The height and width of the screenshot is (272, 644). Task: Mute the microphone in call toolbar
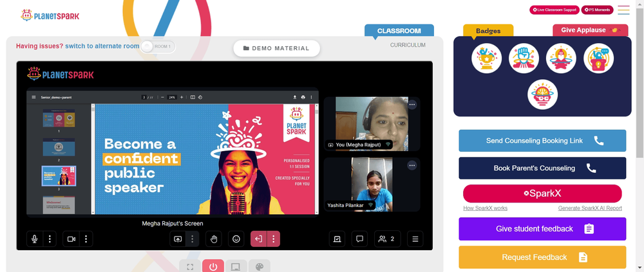(35, 239)
